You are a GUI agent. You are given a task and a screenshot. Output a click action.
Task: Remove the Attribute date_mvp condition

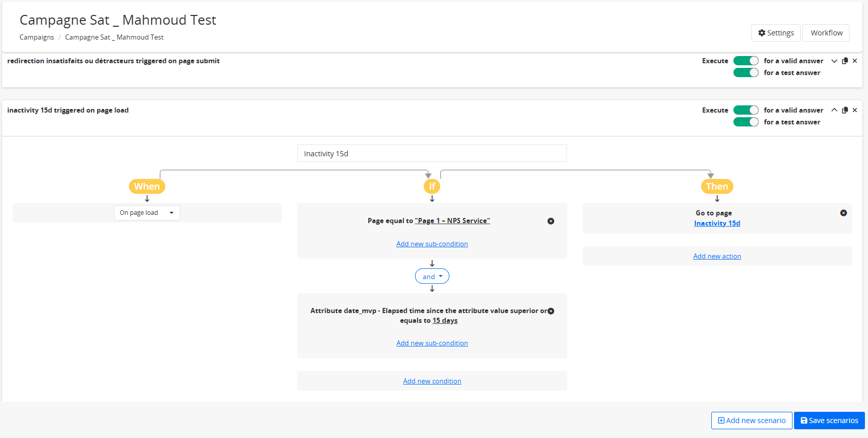click(551, 311)
